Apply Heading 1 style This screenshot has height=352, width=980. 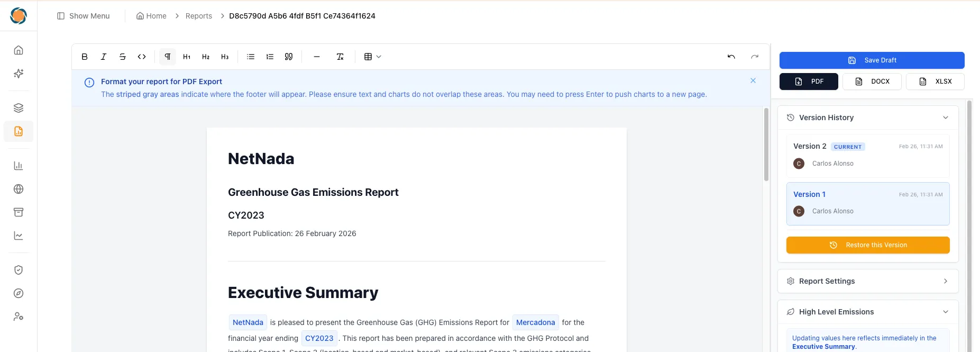tap(187, 57)
